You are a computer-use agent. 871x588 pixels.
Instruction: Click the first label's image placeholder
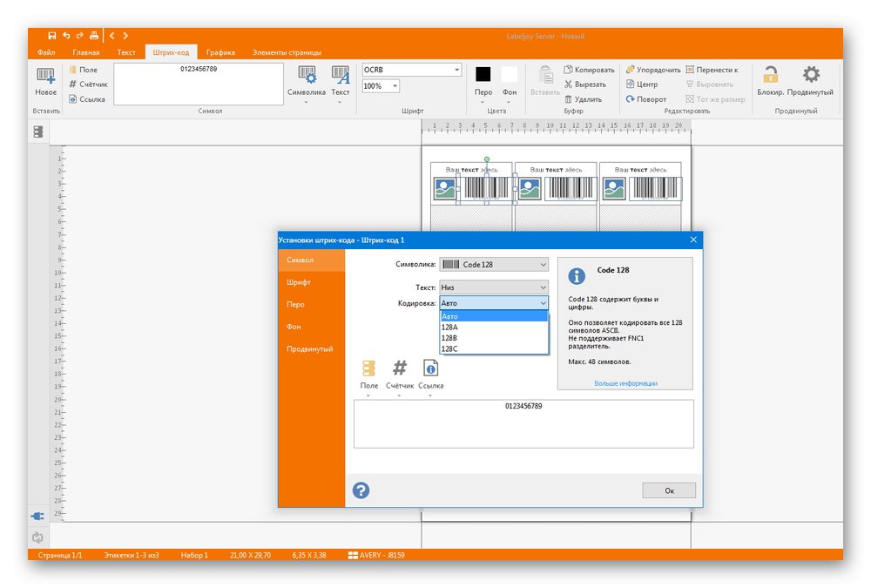point(445,188)
